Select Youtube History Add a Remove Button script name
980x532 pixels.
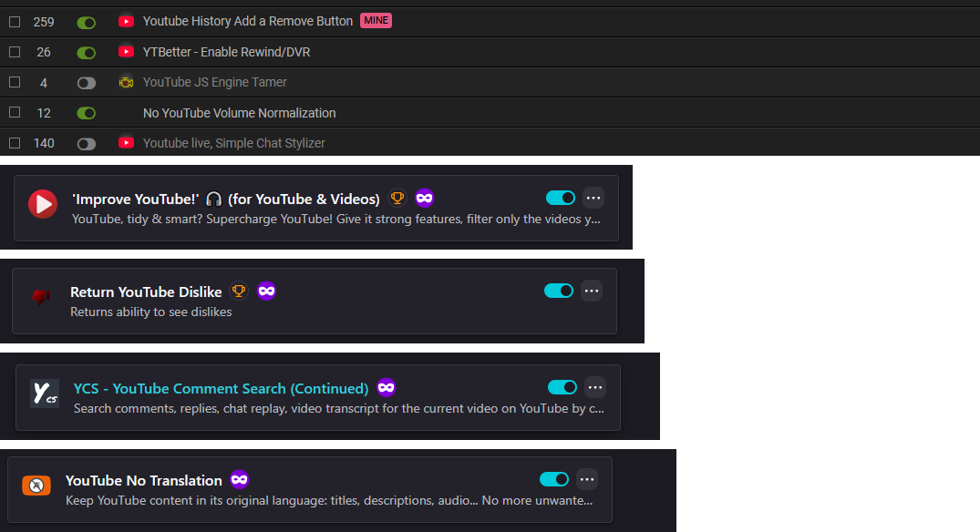point(247,21)
